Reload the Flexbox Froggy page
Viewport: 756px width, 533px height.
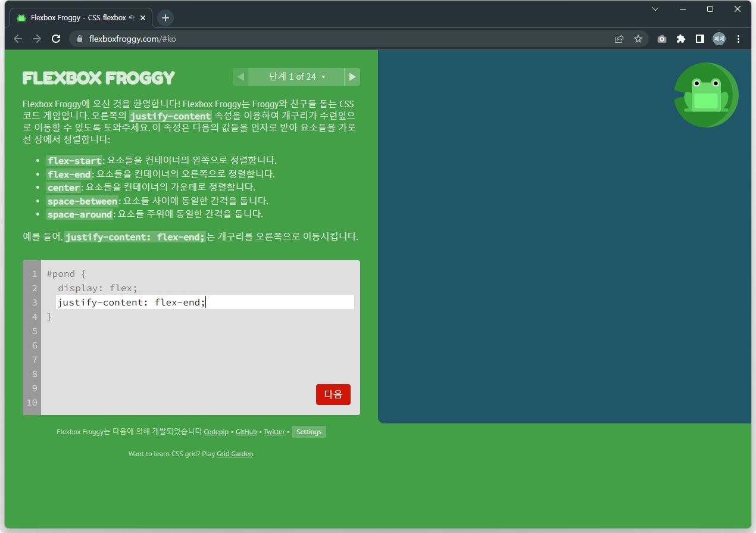[56, 39]
